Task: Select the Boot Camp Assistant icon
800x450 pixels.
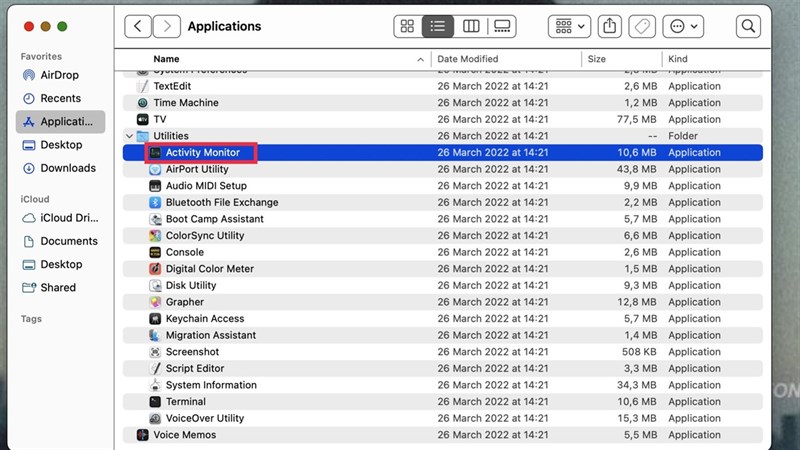Action: click(155, 219)
